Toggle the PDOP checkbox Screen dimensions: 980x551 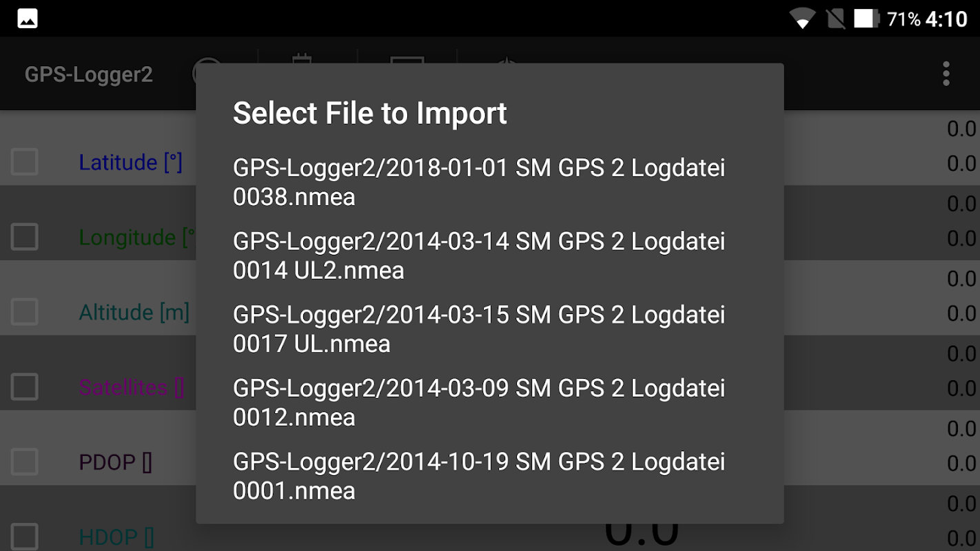(x=24, y=462)
